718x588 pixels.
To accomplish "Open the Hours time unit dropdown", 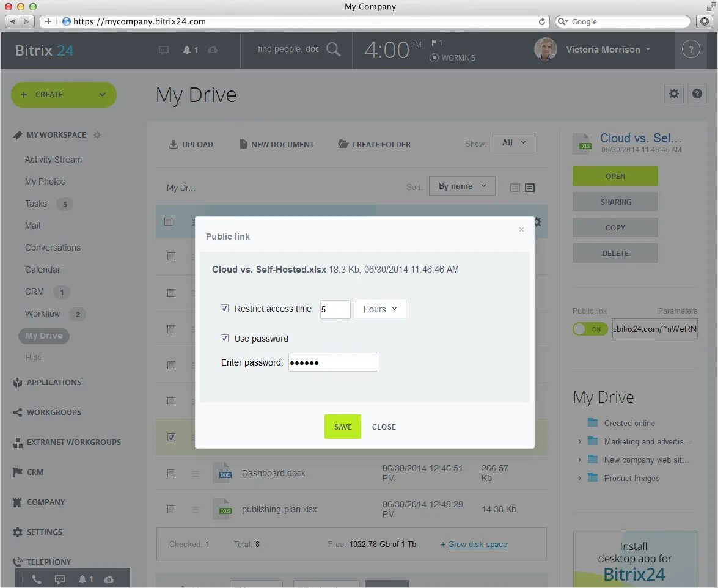I will [380, 309].
